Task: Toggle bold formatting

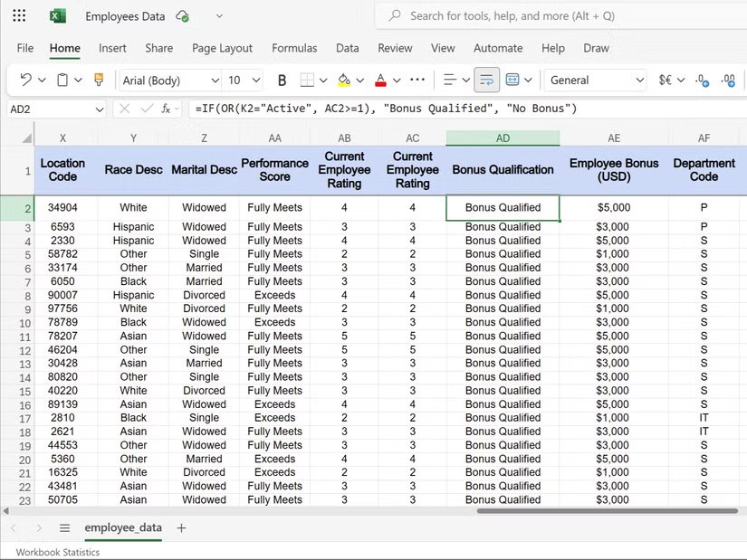Action: [282, 80]
